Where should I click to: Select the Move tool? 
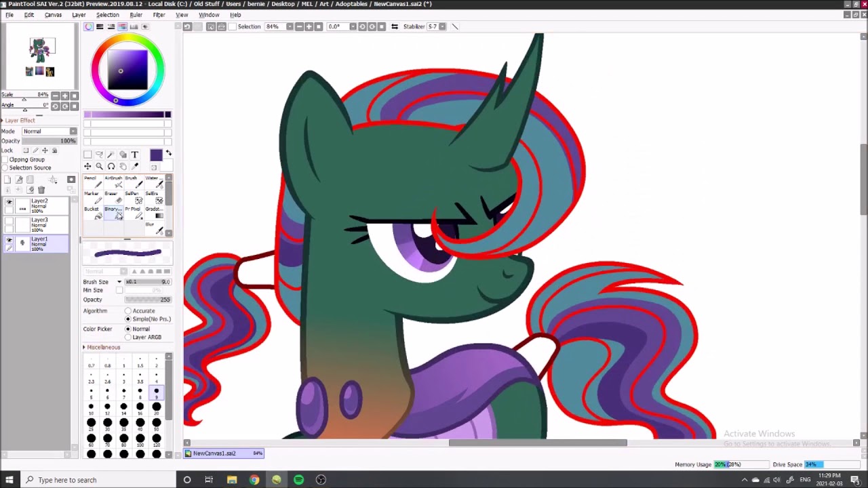(87, 166)
